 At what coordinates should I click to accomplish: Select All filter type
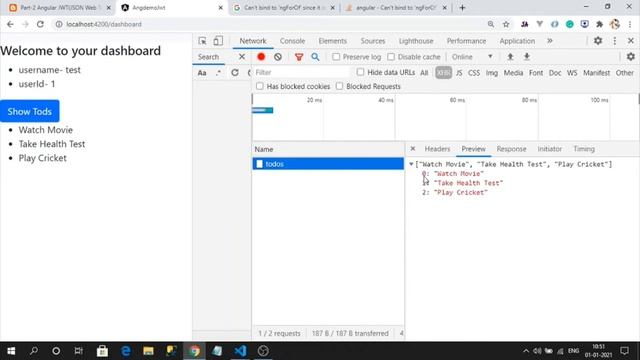(x=424, y=73)
